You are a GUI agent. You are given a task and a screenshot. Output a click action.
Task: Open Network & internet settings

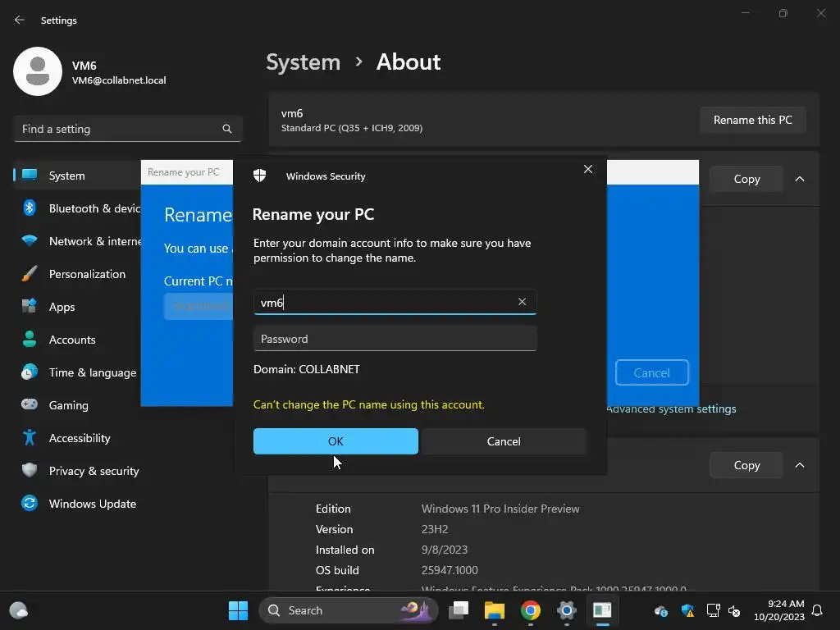tap(78, 241)
